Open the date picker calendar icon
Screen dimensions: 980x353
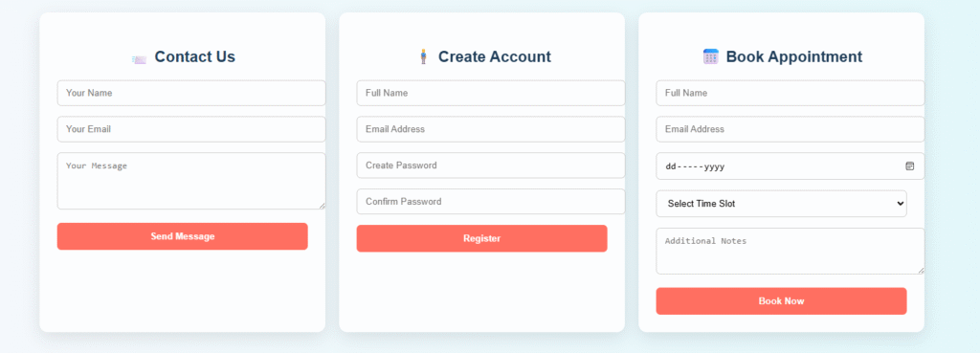click(x=909, y=166)
